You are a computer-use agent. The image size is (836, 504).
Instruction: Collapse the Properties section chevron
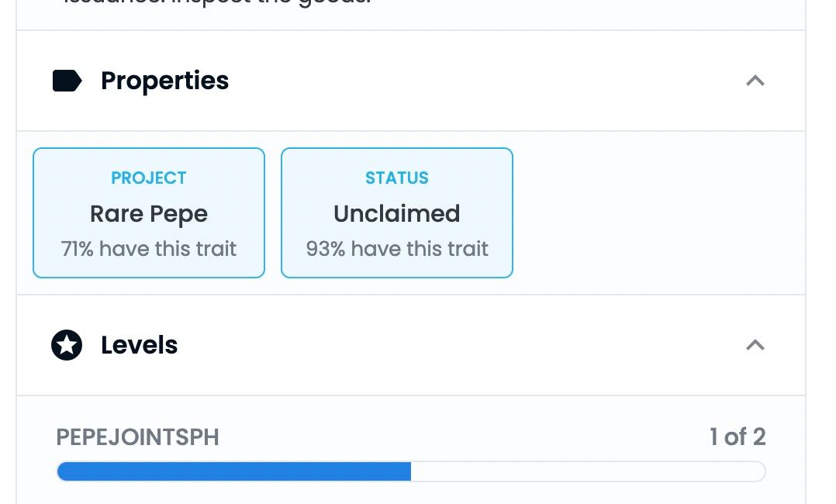tap(755, 81)
